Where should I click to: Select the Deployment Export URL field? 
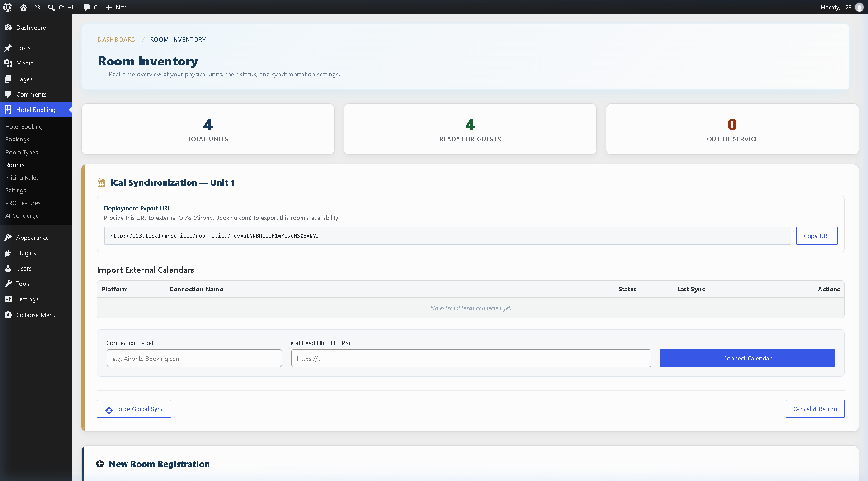coord(448,236)
